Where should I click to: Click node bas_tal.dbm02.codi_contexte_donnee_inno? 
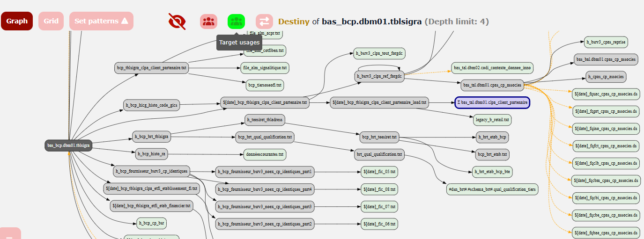coord(492,68)
